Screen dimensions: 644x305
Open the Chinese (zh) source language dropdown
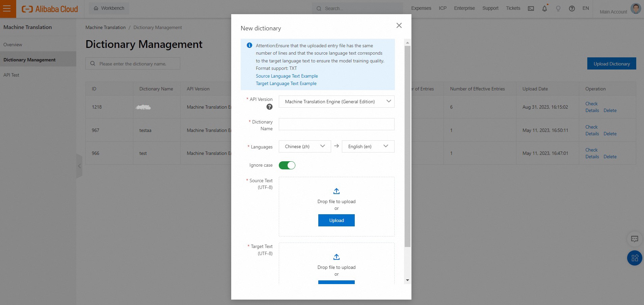click(304, 146)
